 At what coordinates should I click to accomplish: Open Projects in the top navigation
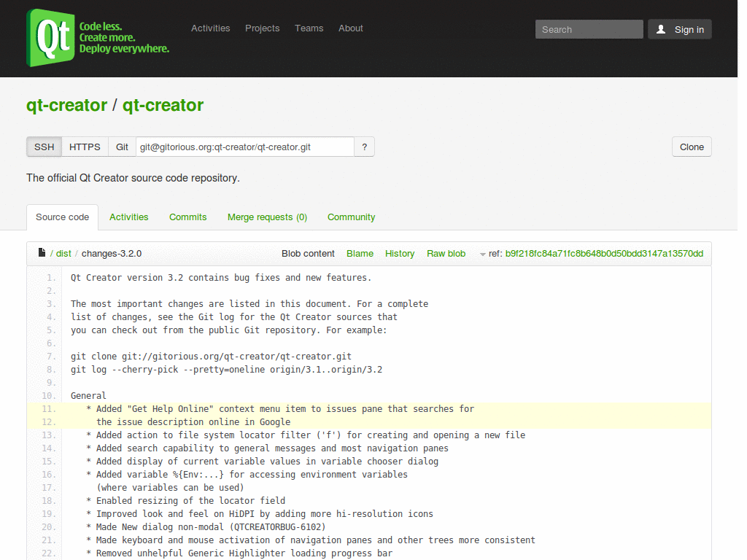[x=263, y=28]
